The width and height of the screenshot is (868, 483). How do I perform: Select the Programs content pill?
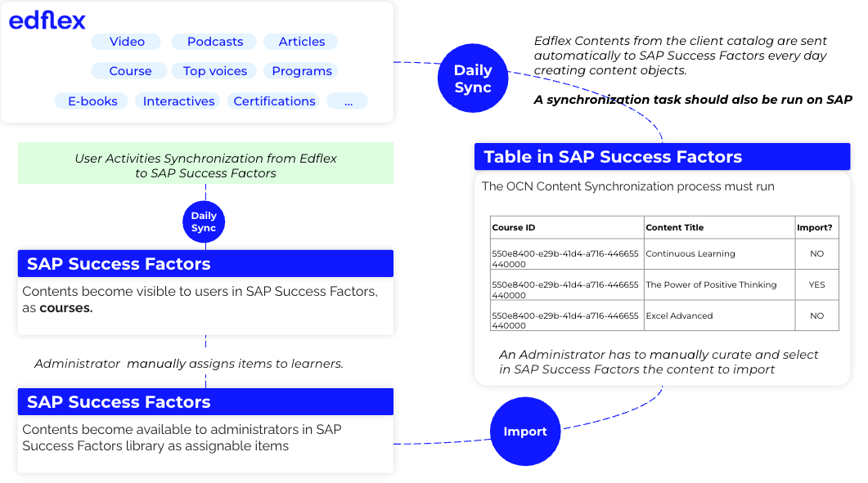tap(301, 71)
